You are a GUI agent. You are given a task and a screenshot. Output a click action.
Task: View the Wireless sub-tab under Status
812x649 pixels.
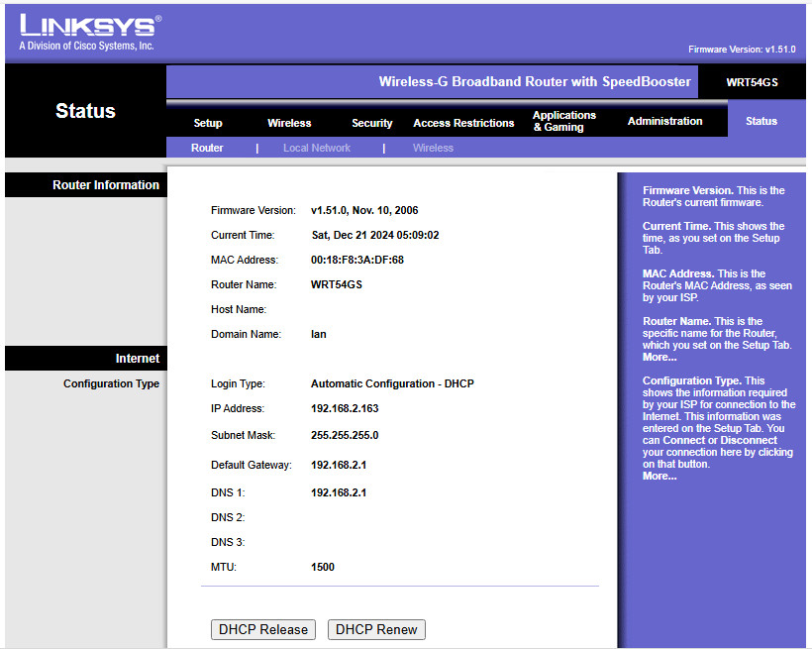click(x=433, y=148)
